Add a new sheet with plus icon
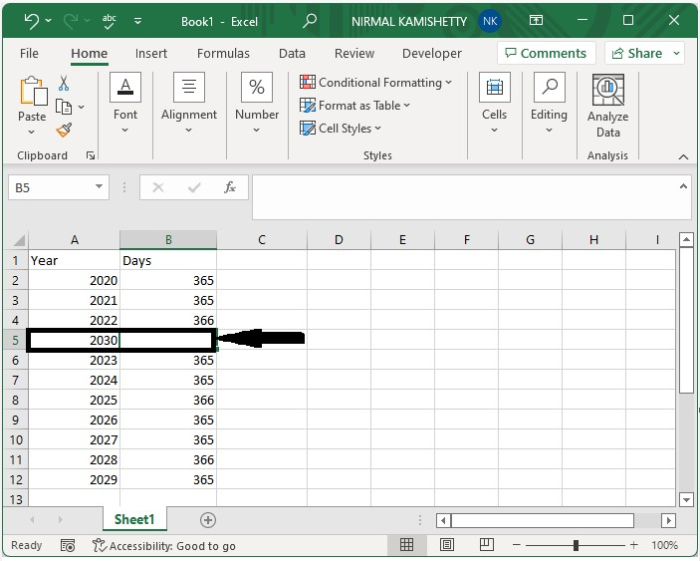The image size is (700, 561). pos(208,520)
